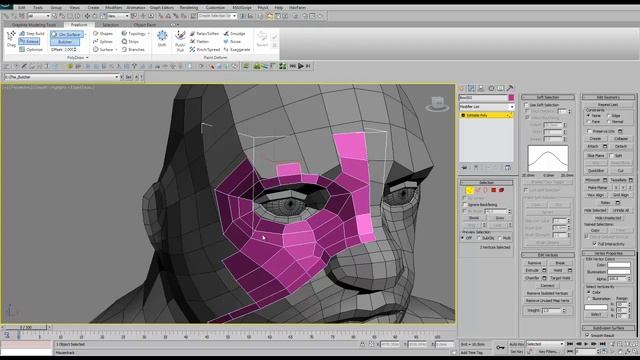Open the Tools menu
The height and width of the screenshot is (360, 640).
pos(38,7)
